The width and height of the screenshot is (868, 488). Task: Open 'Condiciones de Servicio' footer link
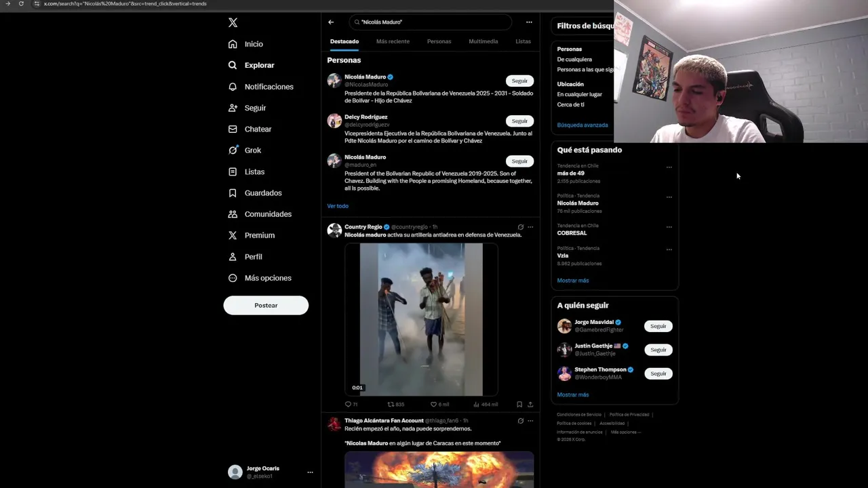click(579, 414)
